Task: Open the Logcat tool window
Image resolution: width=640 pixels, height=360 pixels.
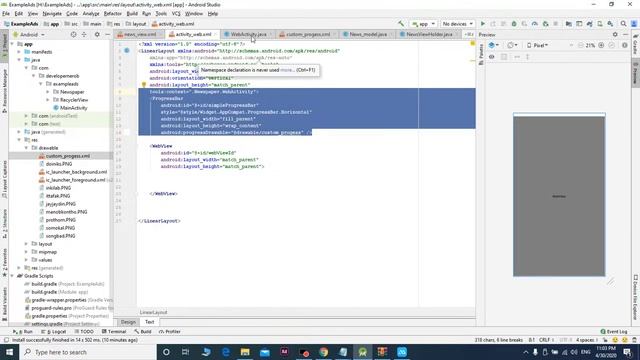Action: pyautogui.click(x=54, y=331)
